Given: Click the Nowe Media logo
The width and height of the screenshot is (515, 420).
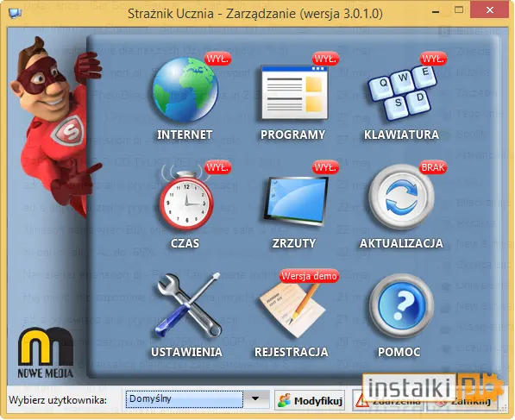Looking at the screenshot, I should (46, 353).
